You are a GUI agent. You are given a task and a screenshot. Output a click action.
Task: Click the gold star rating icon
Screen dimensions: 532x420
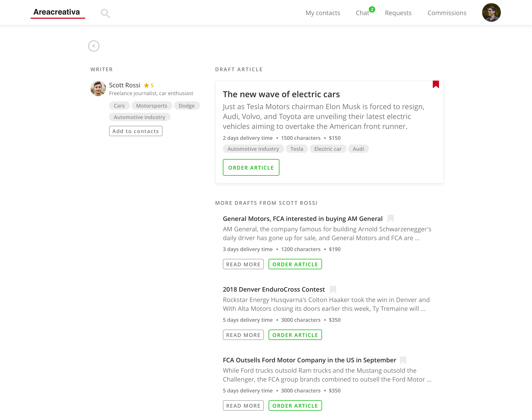(x=147, y=85)
